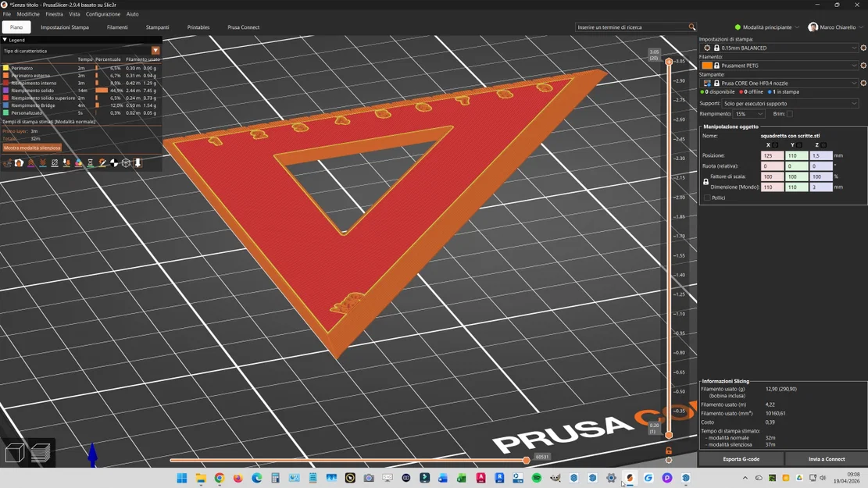Viewport: 868px width, 488px height.
Task: Toggle tool changes icon in legend toolbar
Action: (x=66, y=162)
